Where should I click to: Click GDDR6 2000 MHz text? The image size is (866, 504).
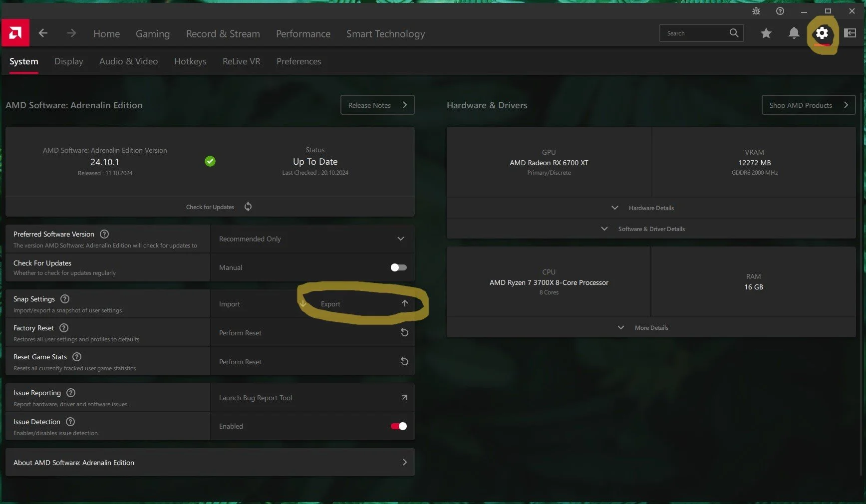pos(755,173)
